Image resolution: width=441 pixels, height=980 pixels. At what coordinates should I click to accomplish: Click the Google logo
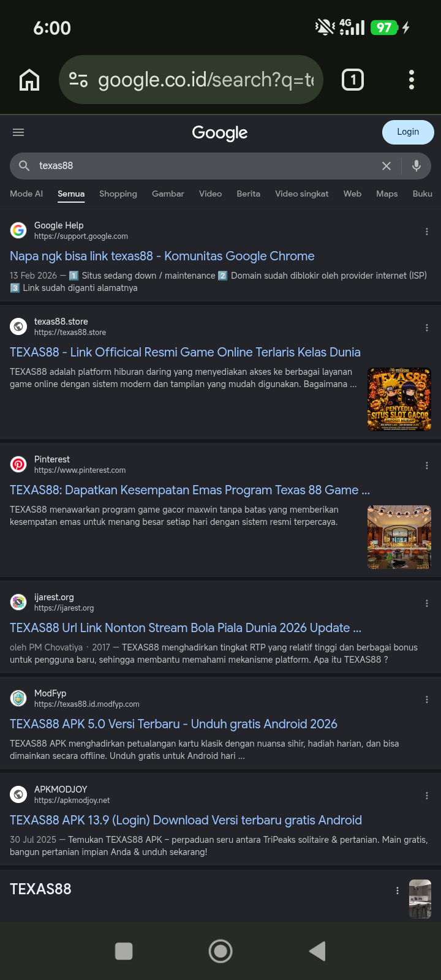coord(220,133)
